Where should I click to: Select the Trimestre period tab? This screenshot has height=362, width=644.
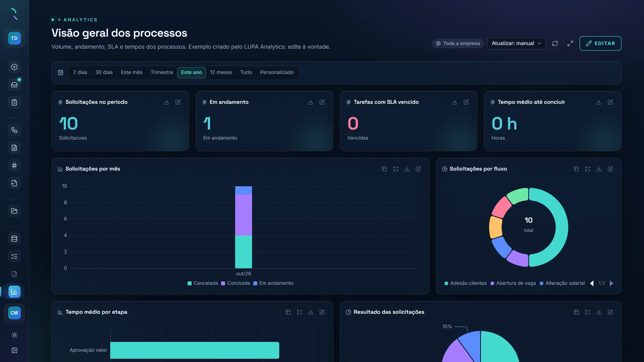pos(162,72)
